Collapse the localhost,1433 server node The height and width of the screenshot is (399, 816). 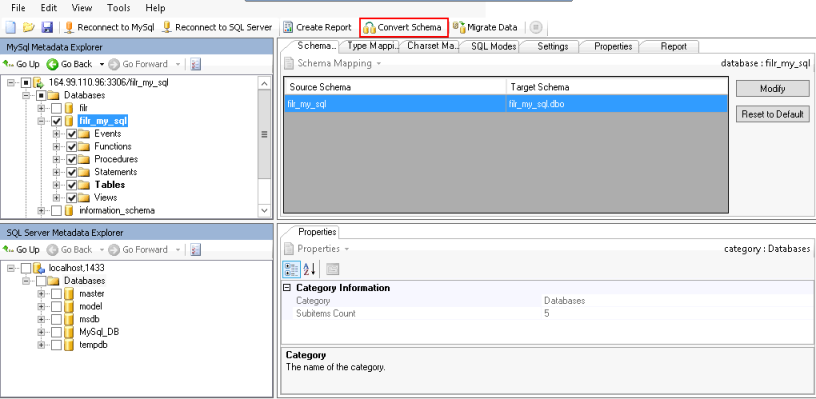coord(11,268)
